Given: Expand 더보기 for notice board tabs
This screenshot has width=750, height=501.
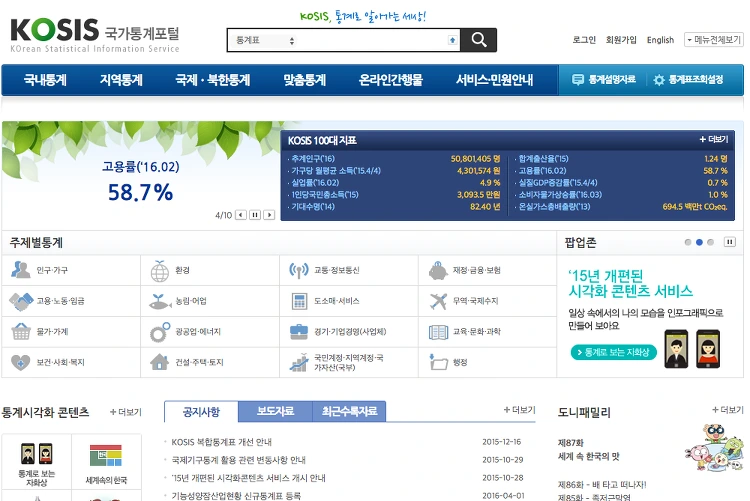Looking at the screenshot, I should [519, 410].
